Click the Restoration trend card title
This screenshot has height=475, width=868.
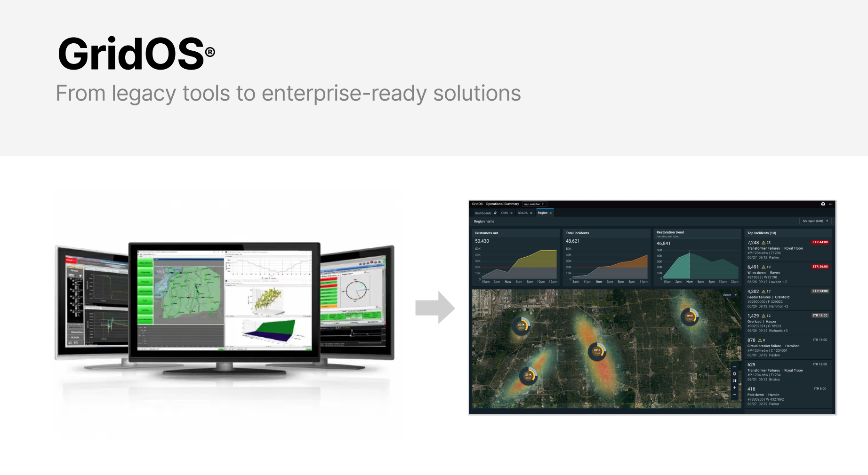point(670,232)
